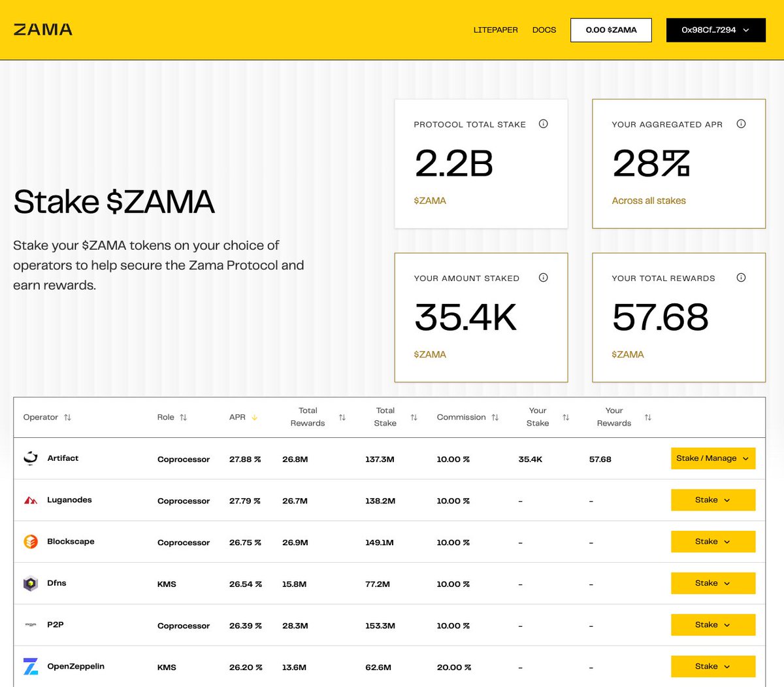Viewport: 784px width, 687px height.
Task: Click Blockscape's 149.1M total stake
Action: tap(380, 543)
